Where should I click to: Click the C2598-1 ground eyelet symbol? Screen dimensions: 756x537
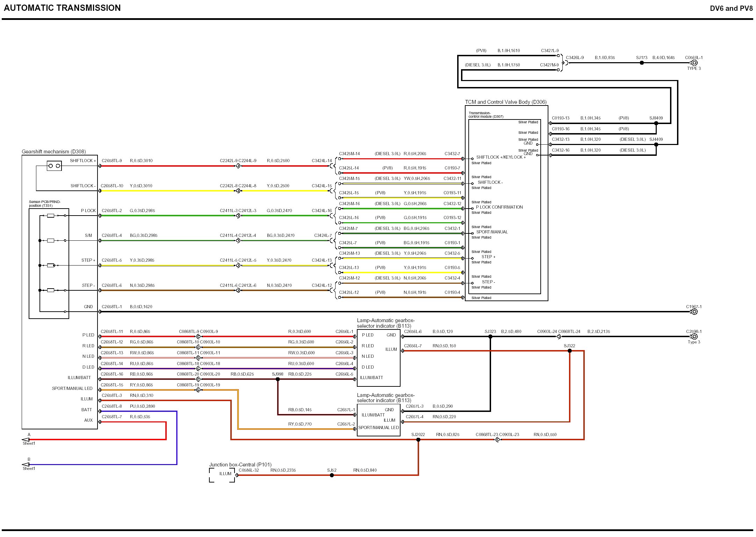click(x=694, y=336)
